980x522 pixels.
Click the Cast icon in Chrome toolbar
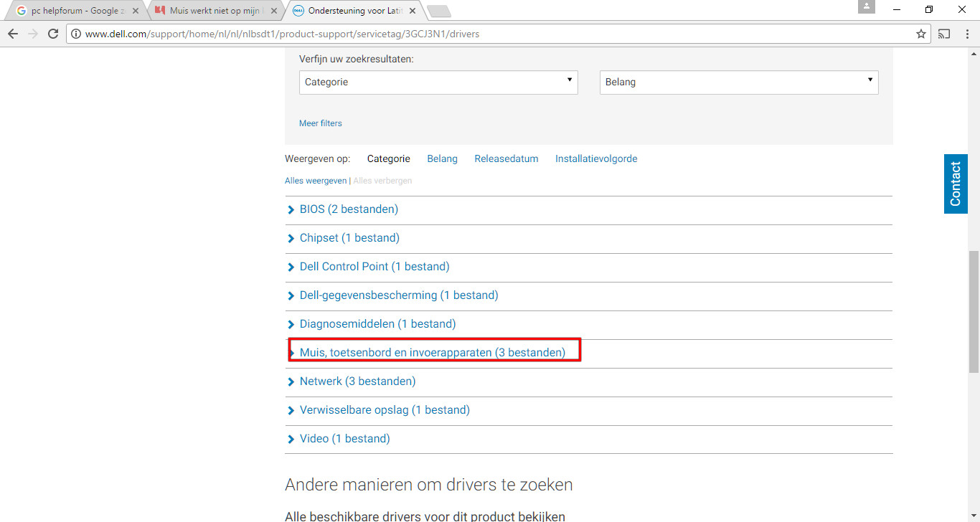pos(945,34)
